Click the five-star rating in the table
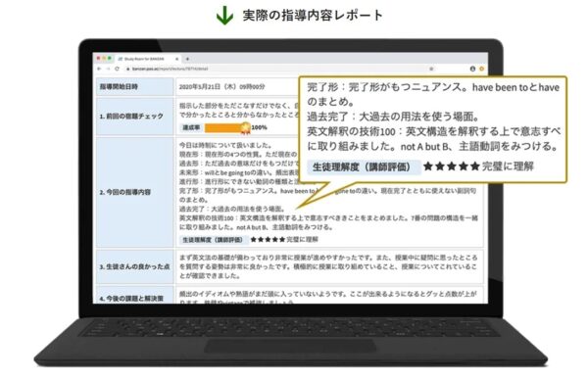Viewport: 588px width, 380px height. [x=268, y=240]
